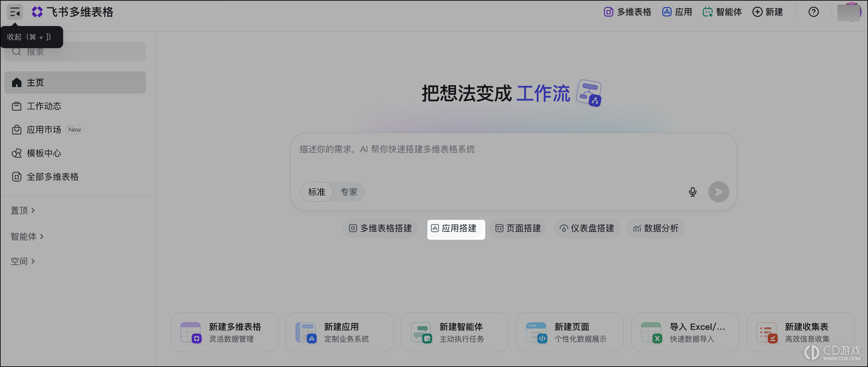Click the workflow icon beside 工作流 heading
This screenshot has height=367, width=868.
click(x=589, y=93)
